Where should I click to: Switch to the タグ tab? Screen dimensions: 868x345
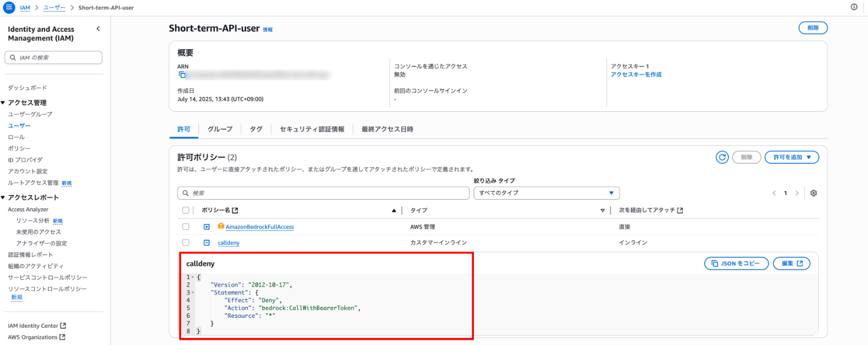tap(256, 129)
